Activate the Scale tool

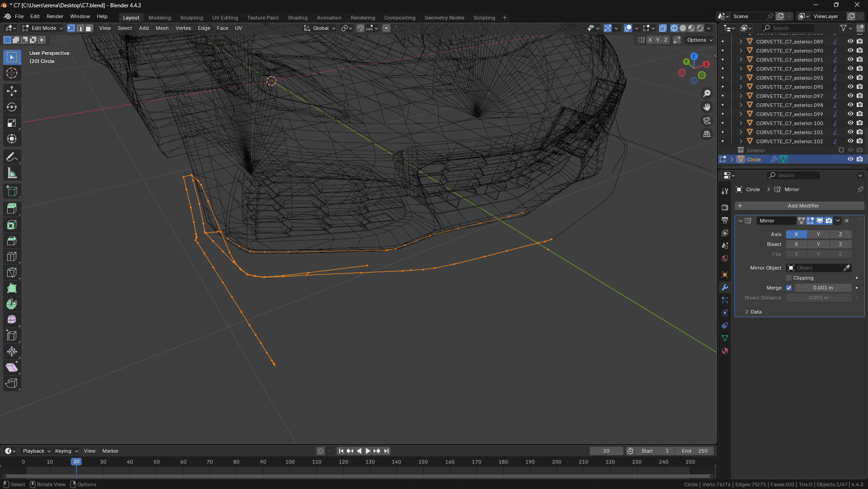click(12, 123)
